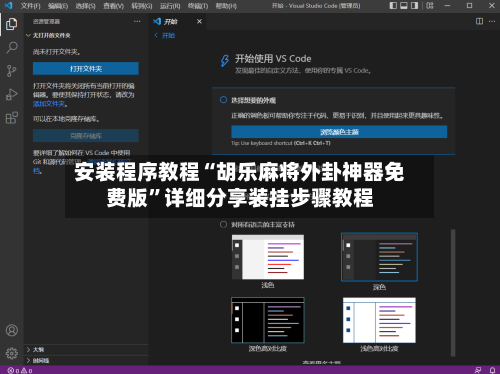Click the walkthrough vertical scrollbar
Viewport: 500px width, 374px height.
tap(453, 293)
